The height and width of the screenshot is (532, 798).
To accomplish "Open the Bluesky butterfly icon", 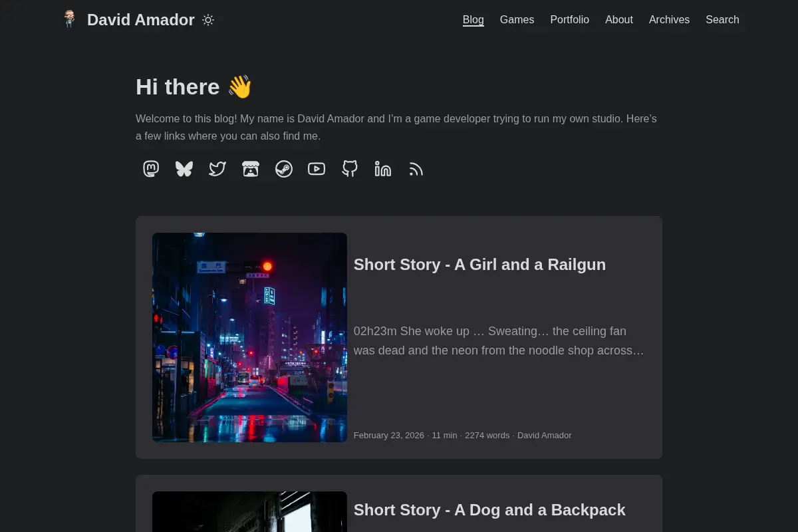I will [x=184, y=169].
